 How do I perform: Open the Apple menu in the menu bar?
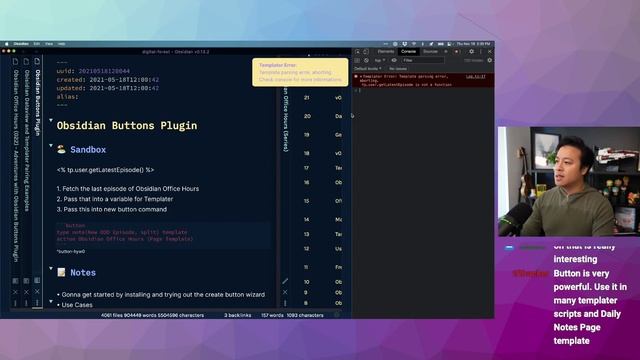click(x=7, y=44)
